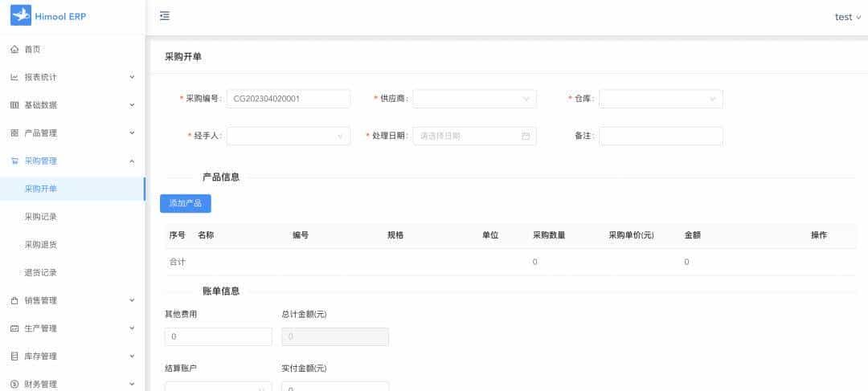Click the home icon beside 首页
This screenshot has height=391, width=868.
tap(15, 49)
